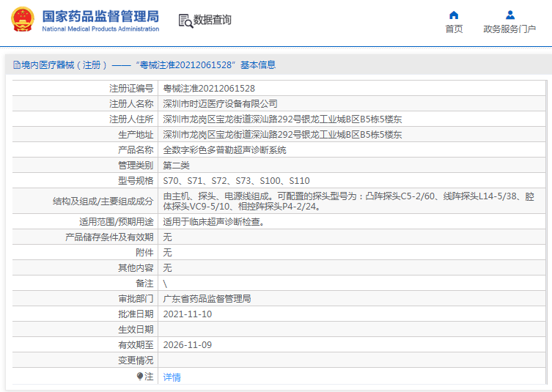Click the 结构及组成 description text
Image resolution: width=552 pixels, height=392 pixels.
pos(348,201)
